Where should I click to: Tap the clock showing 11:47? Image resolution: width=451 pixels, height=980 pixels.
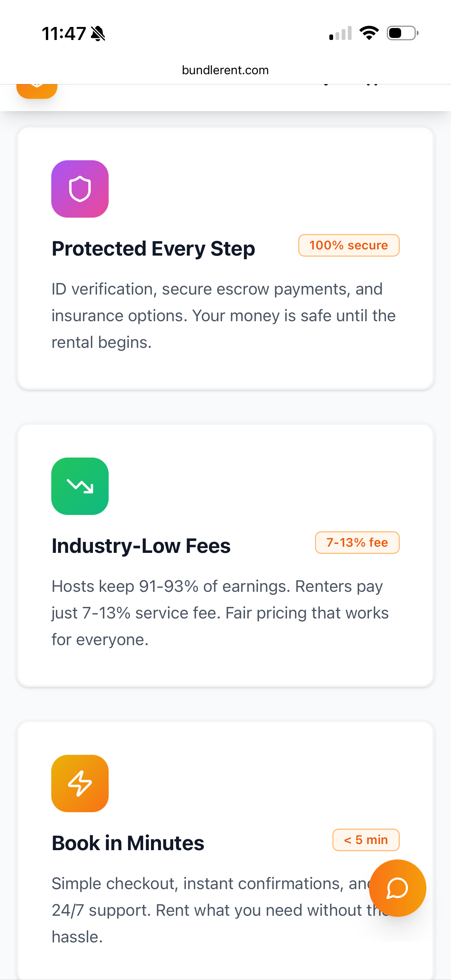(x=63, y=33)
